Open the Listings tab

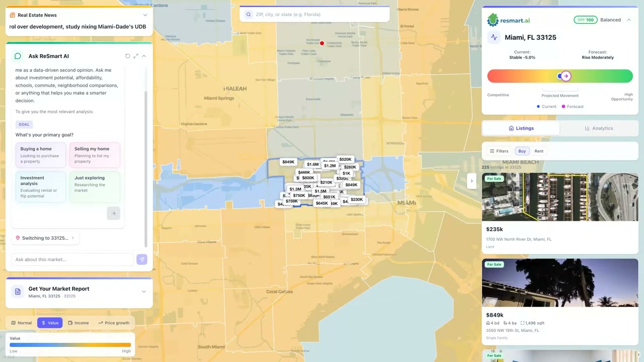pyautogui.click(x=521, y=128)
